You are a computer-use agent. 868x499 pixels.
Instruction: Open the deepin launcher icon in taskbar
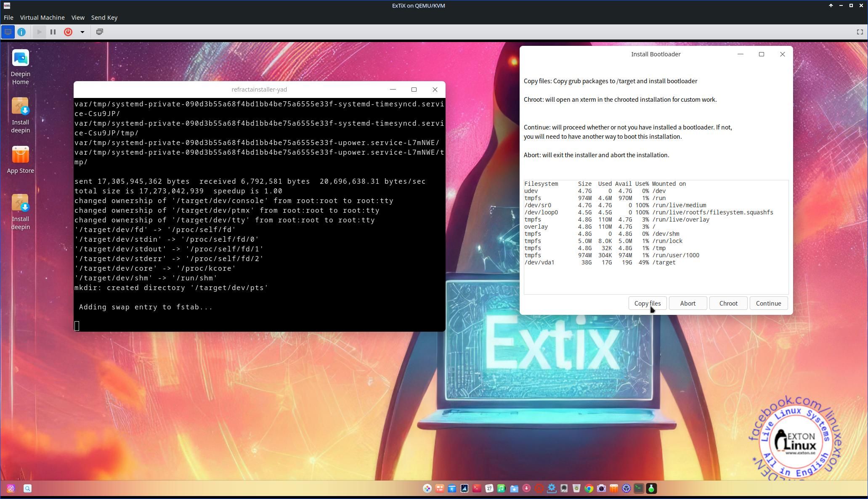coord(11,488)
